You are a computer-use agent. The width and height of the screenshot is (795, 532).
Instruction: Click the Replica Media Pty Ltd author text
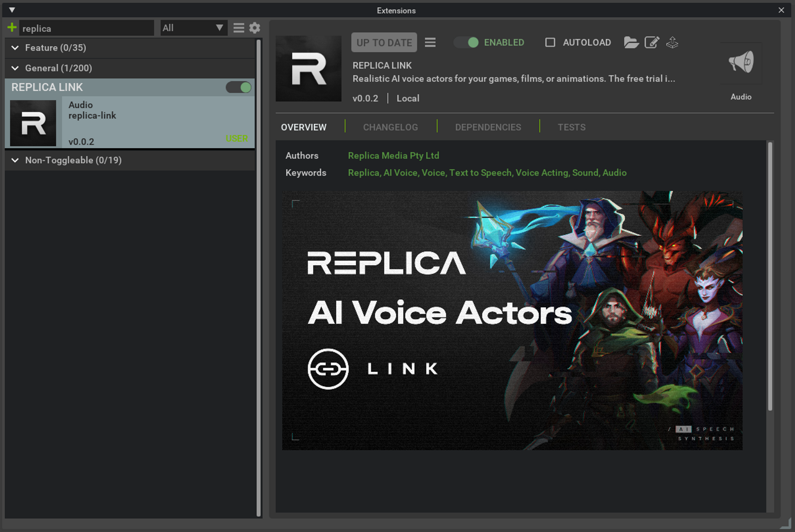pyautogui.click(x=394, y=155)
